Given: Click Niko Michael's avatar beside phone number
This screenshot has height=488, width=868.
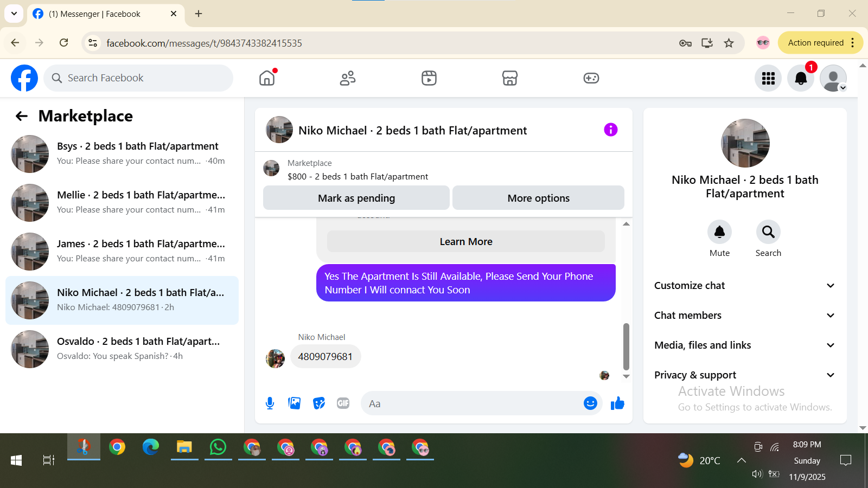Looking at the screenshot, I should 275,358.
